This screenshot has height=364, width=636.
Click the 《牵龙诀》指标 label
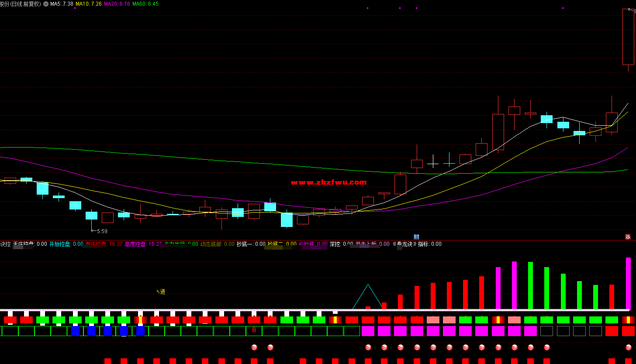click(417, 244)
